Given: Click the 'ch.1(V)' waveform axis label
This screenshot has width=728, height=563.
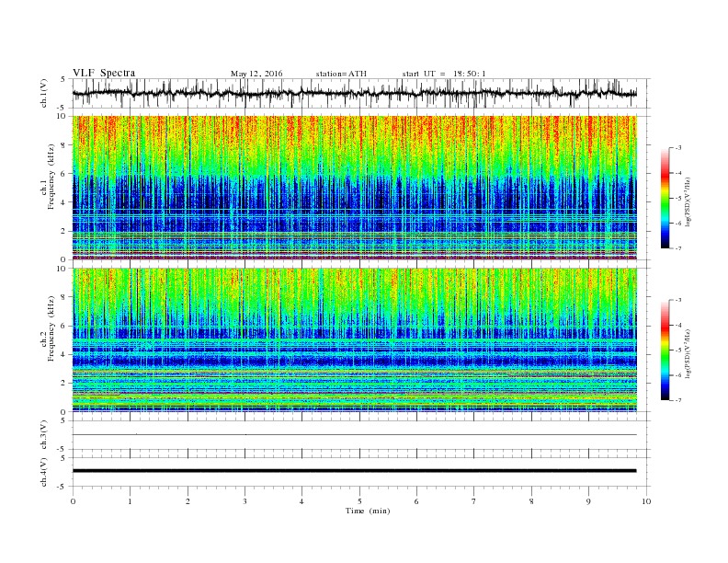Looking at the screenshot, I should coord(44,93).
